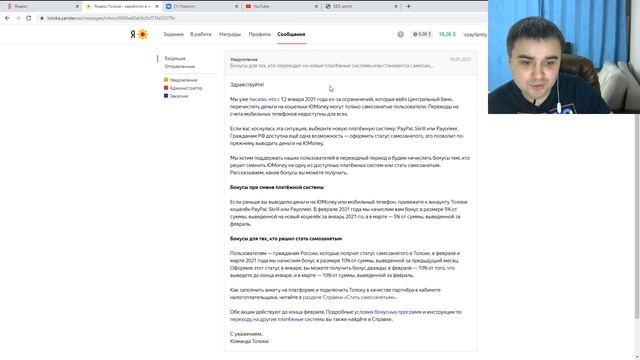Close the YouTube tab
The width and height of the screenshot is (640, 360).
click(316, 7)
